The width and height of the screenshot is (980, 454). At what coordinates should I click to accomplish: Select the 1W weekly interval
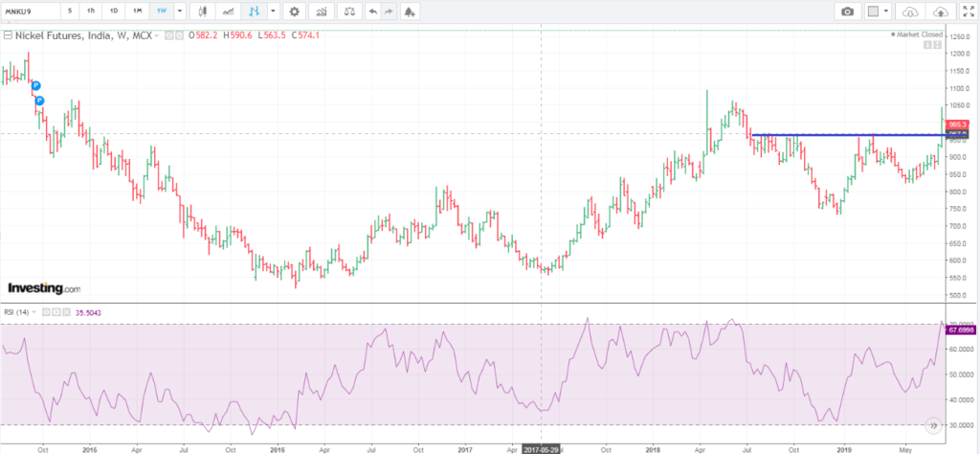coord(161,11)
